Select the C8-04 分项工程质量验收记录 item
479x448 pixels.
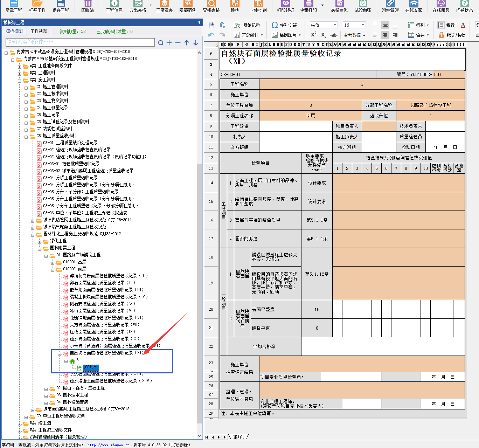pos(70,178)
